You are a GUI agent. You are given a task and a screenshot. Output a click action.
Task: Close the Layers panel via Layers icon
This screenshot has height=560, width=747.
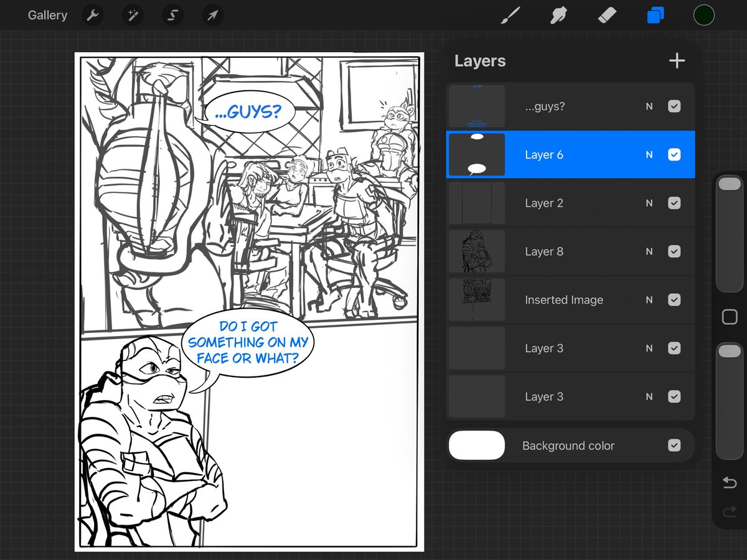[x=655, y=16]
